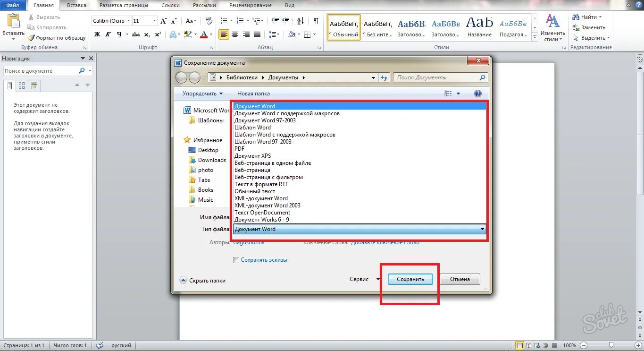
Task: Click the Format Painter (Формат по образцу) brush
Action: (57, 38)
